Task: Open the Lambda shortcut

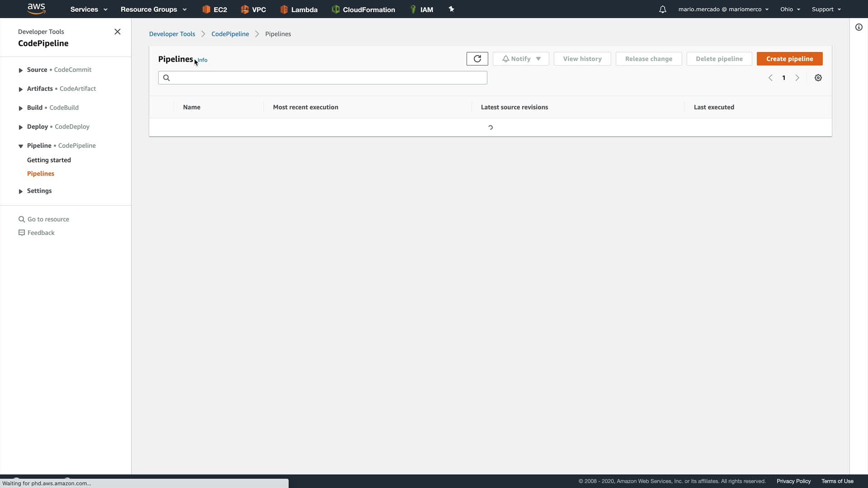Action: [299, 9]
